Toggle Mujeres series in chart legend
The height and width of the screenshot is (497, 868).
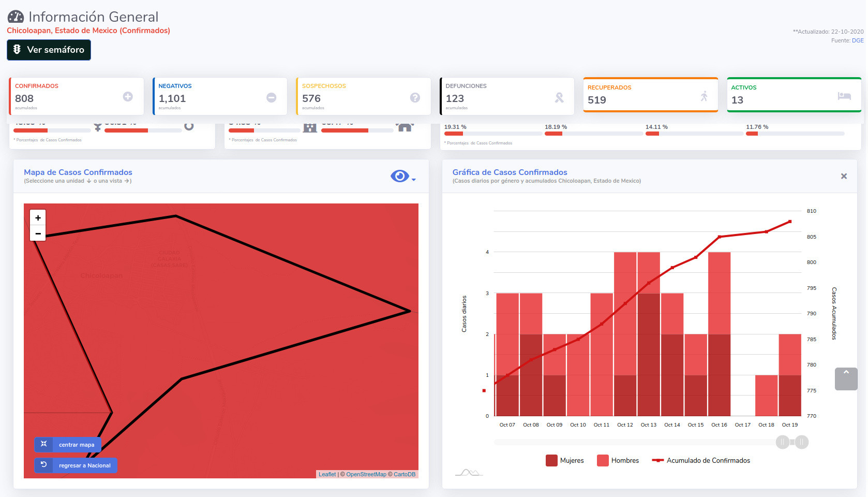pyautogui.click(x=565, y=460)
